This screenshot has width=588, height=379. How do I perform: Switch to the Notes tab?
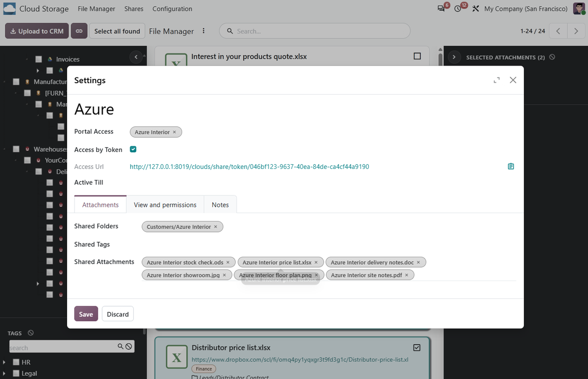[220, 205]
